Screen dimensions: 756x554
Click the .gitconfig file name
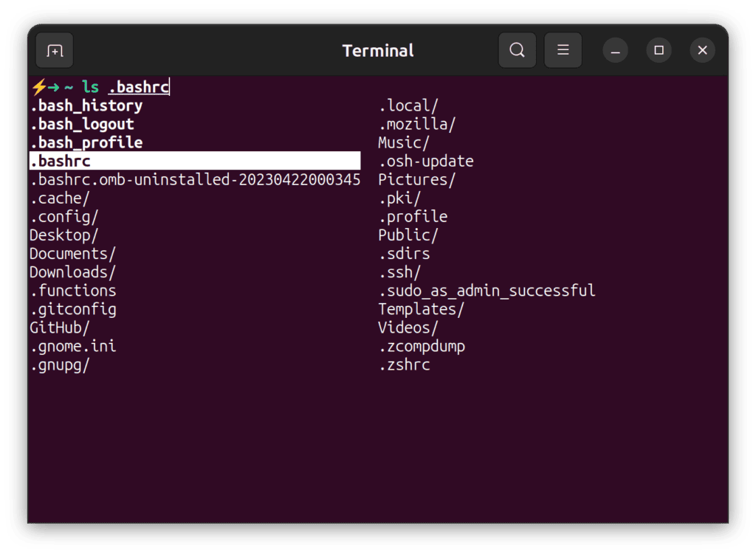[x=73, y=308]
